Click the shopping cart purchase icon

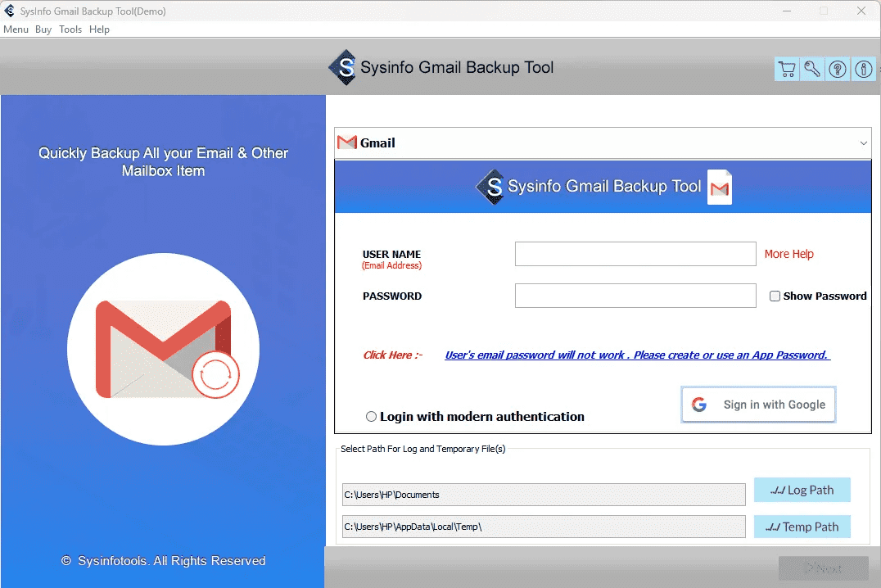[787, 70]
